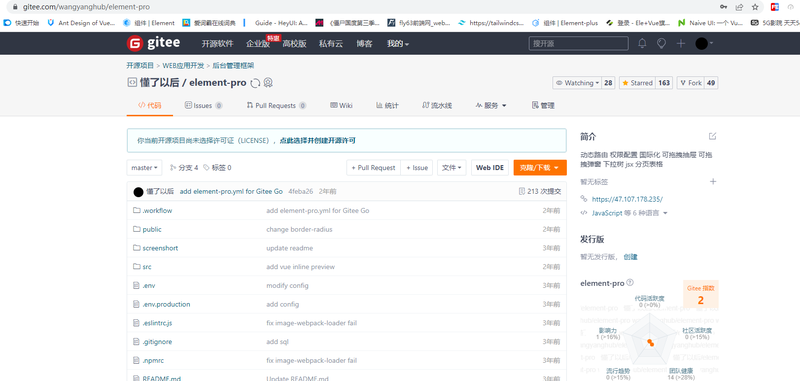Click the badge icon beside the repository name

tap(269, 83)
